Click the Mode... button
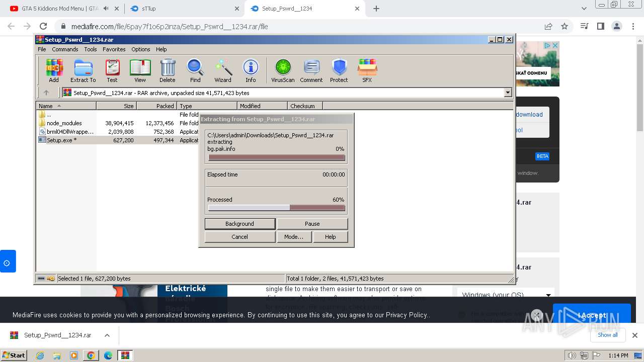644x362 pixels. point(294,237)
